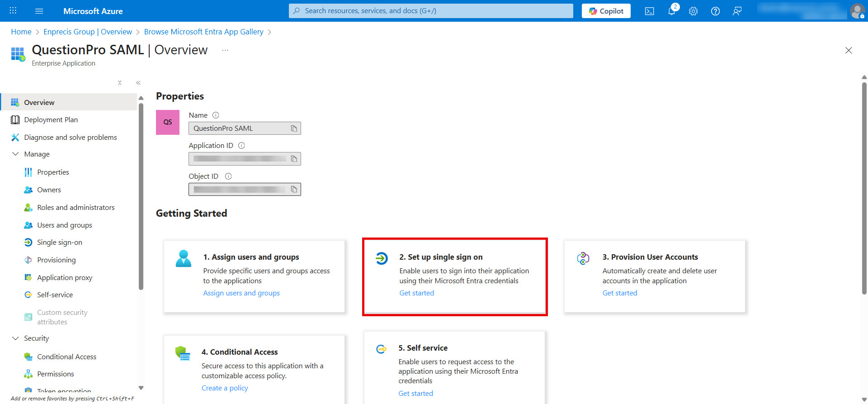Click the Assign users and groups card icon
This screenshot has height=404, width=868.
[184, 258]
